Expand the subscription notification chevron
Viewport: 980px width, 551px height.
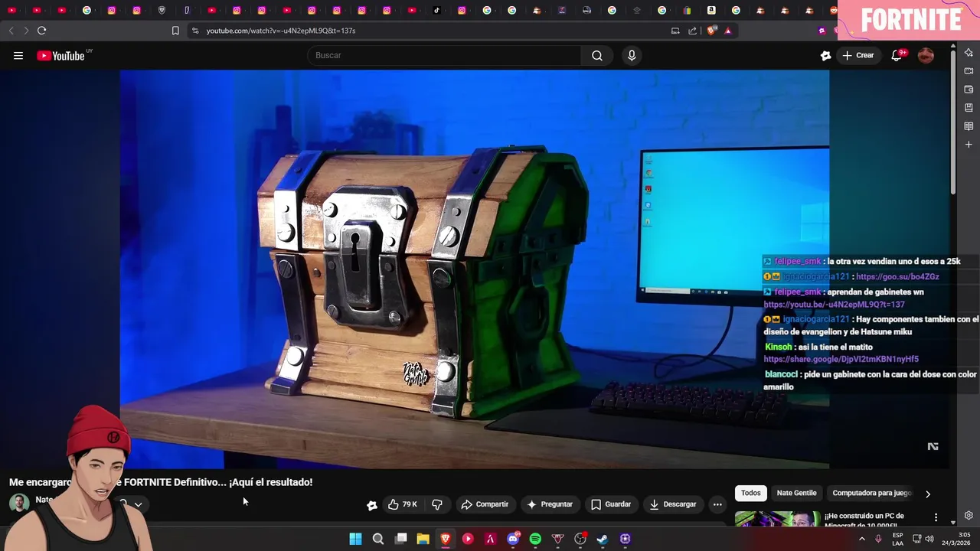tap(138, 504)
